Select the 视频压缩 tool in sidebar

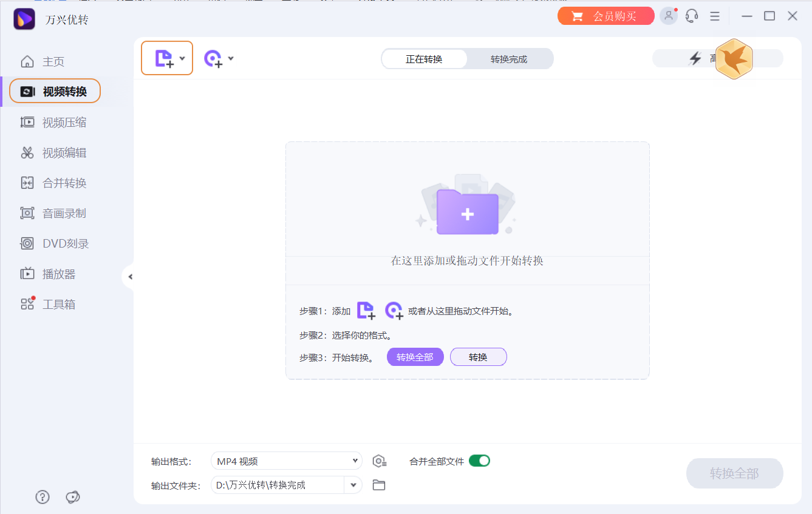[55, 122]
